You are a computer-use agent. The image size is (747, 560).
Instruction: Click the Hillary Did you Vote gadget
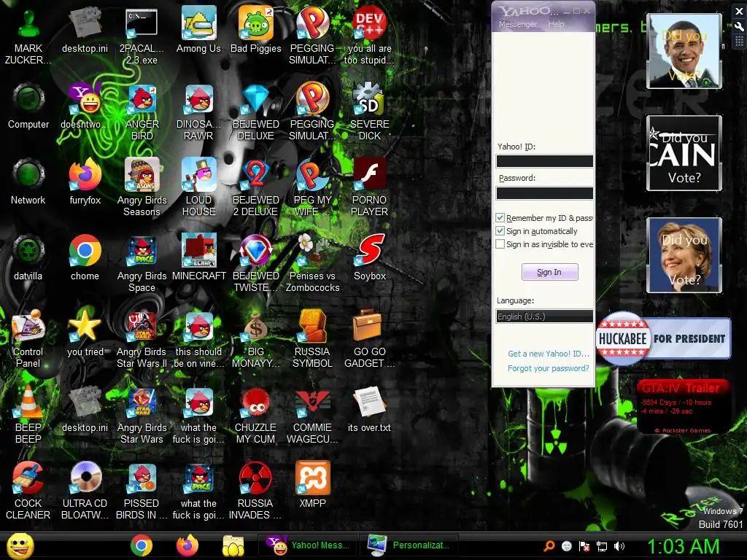click(684, 254)
